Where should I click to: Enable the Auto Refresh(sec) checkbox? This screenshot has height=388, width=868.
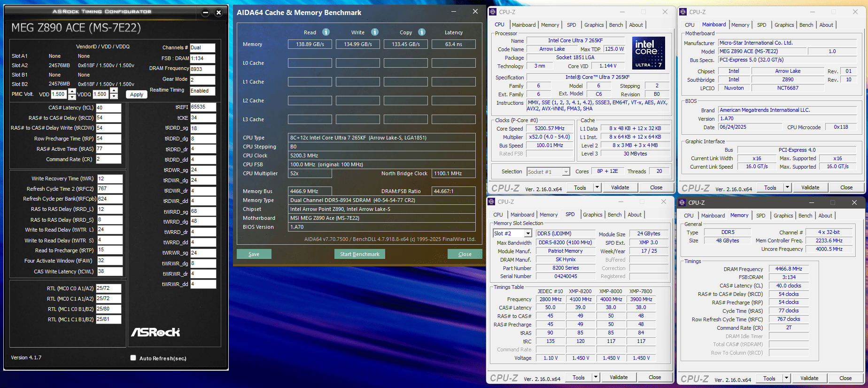133,358
